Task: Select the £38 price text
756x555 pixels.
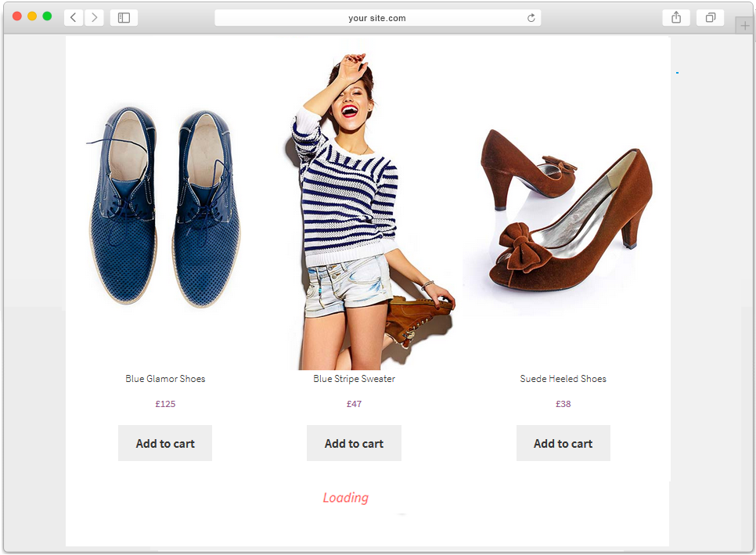Action: (x=563, y=404)
